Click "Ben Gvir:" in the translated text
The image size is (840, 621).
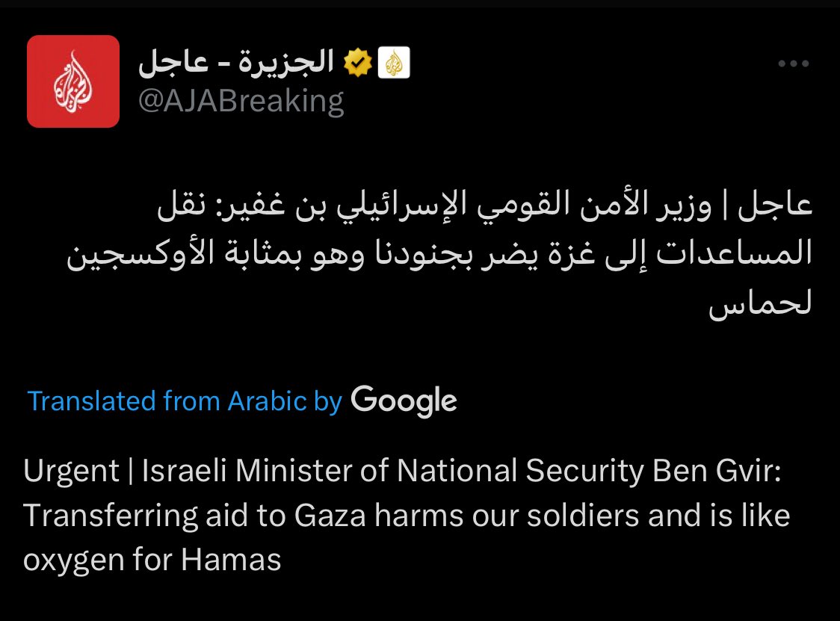716,471
